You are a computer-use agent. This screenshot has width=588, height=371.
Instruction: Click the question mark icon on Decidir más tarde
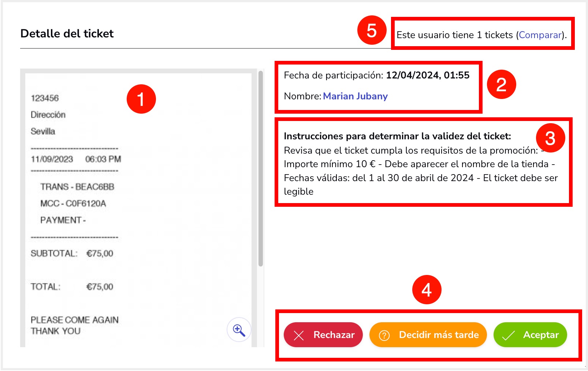[384, 335]
